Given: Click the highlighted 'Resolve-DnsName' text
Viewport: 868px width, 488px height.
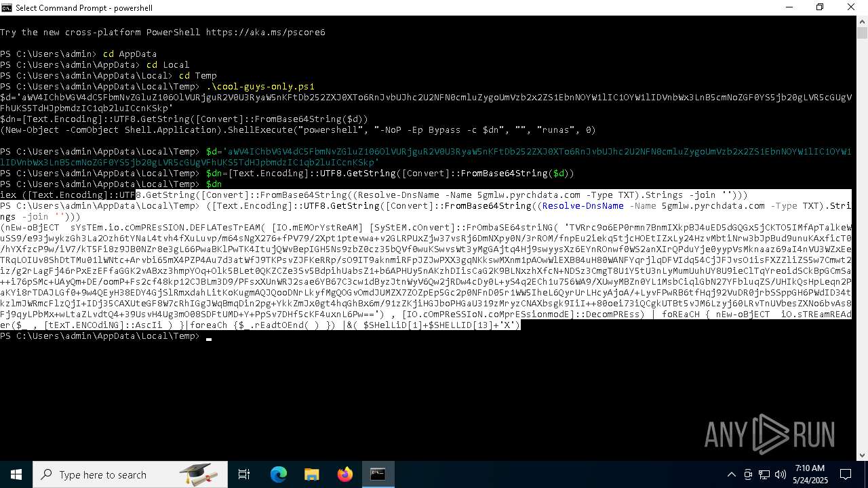Looking at the screenshot, I should point(583,205).
